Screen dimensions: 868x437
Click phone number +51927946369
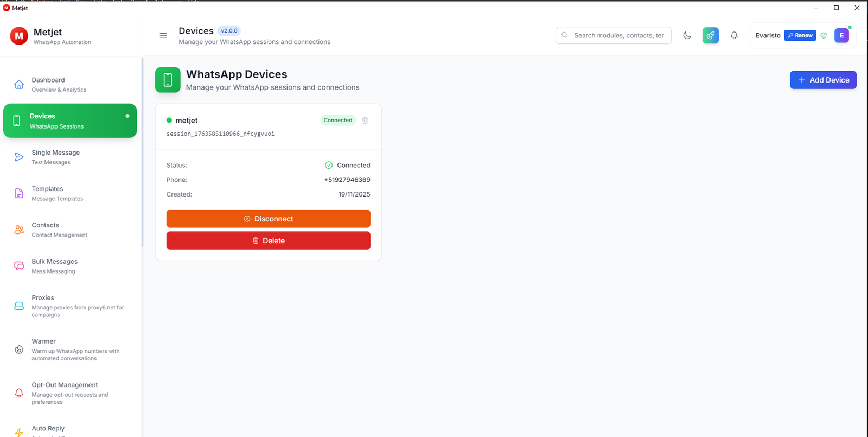pos(347,180)
